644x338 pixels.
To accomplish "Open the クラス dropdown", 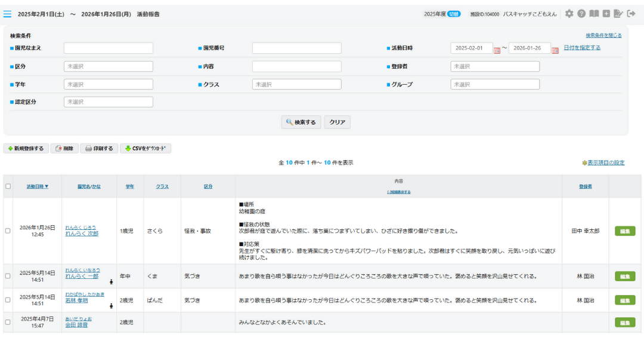I will click(296, 84).
